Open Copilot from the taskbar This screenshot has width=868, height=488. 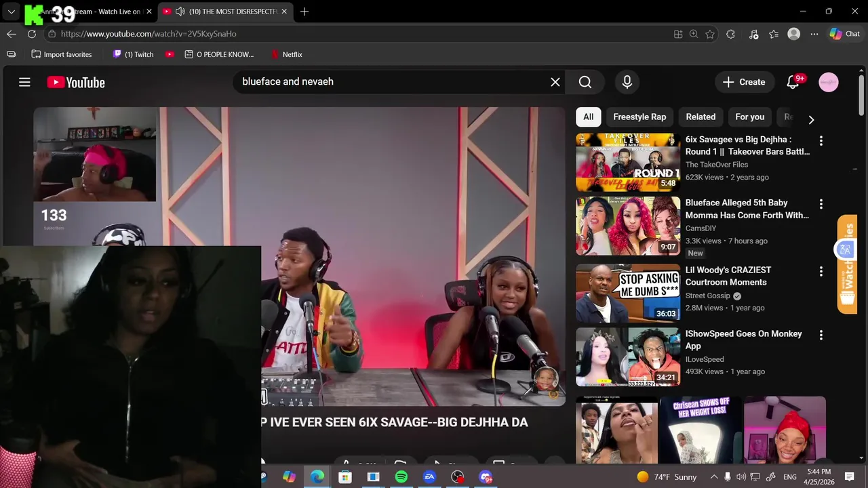coord(289,477)
